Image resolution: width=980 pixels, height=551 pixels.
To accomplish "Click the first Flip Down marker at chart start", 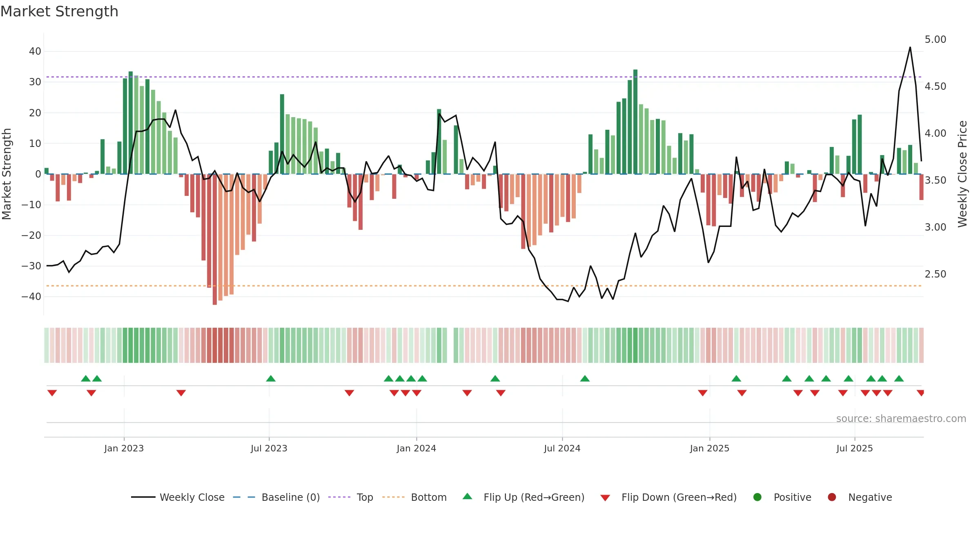I will 52,393.
